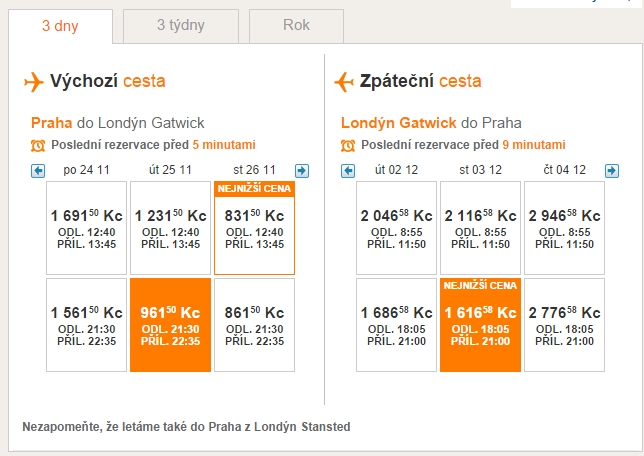Image resolution: width=644 pixels, height=456 pixels.
Task: Click return airplane icon beside Zpáteční cesta
Action: (344, 82)
